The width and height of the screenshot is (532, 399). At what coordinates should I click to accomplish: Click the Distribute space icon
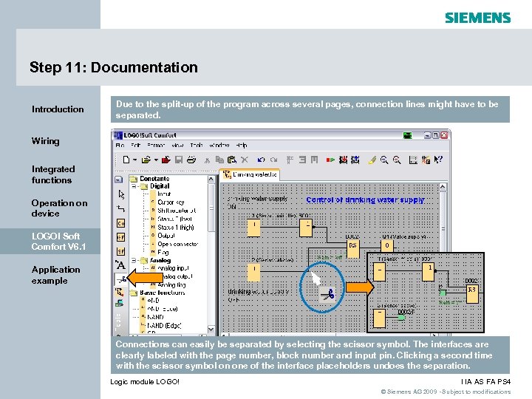pos(315,160)
